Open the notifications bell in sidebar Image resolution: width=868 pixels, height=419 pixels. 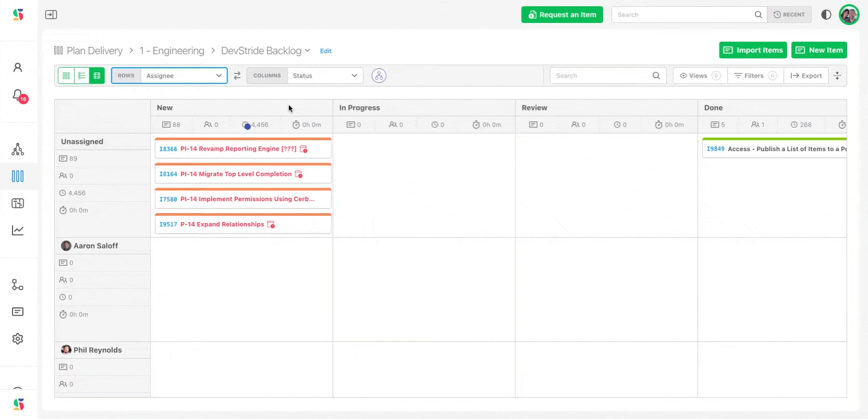[x=18, y=95]
